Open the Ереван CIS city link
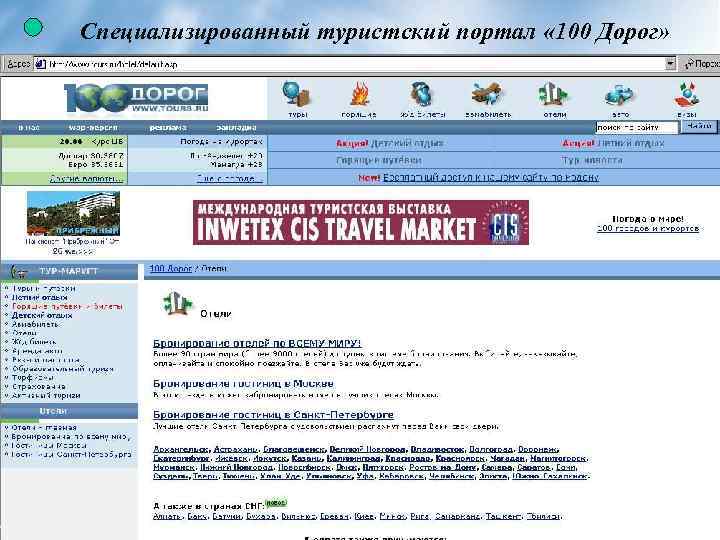The width and height of the screenshot is (720, 540). pos(335,516)
